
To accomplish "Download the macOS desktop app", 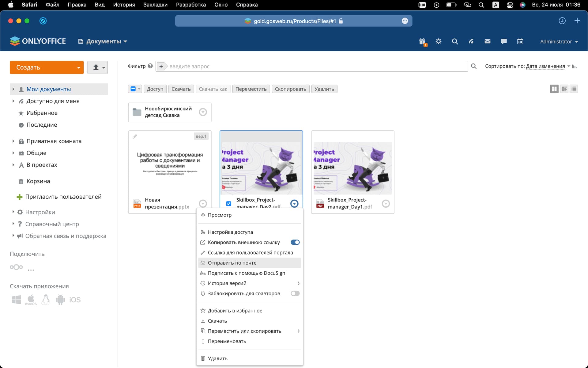I will [x=31, y=300].
